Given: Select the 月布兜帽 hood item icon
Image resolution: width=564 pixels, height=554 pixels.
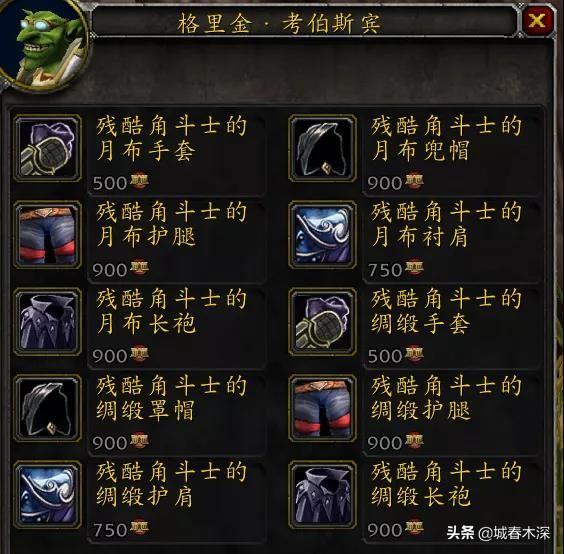Looking at the screenshot, I should point(322,148).
